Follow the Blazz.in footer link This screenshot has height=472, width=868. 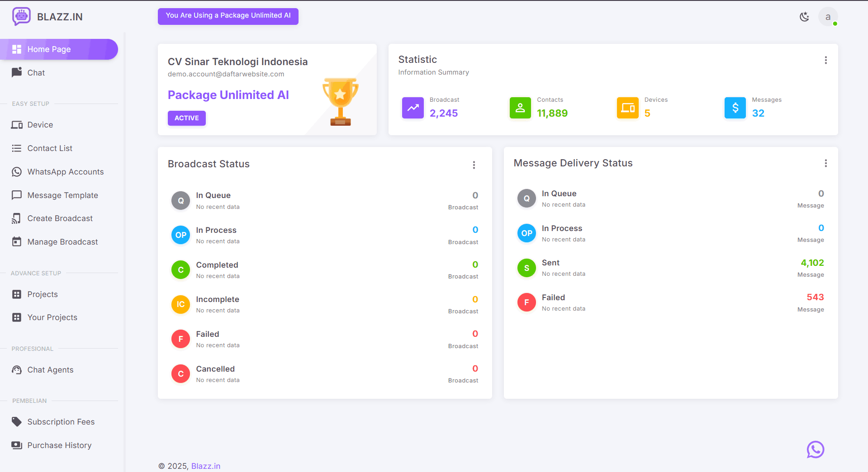206,466
